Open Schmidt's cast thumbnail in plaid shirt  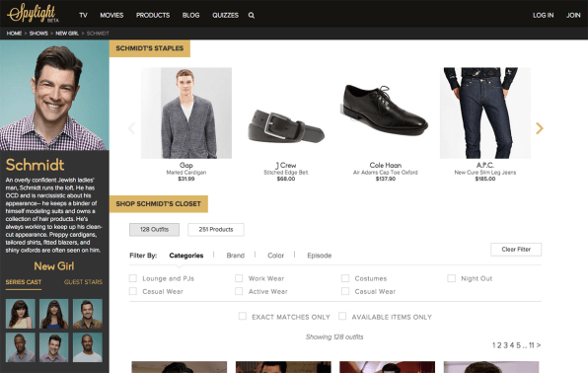pos(54,347)
